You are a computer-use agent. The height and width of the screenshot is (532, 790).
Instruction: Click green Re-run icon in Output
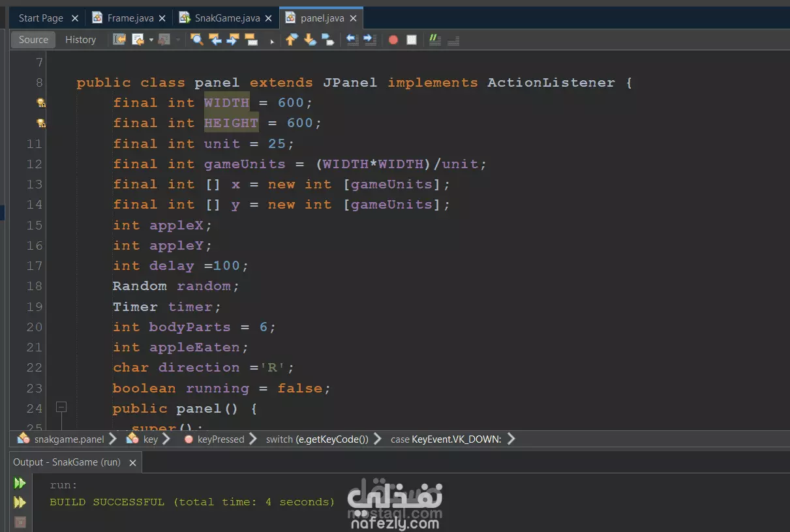tap(20, 483)
